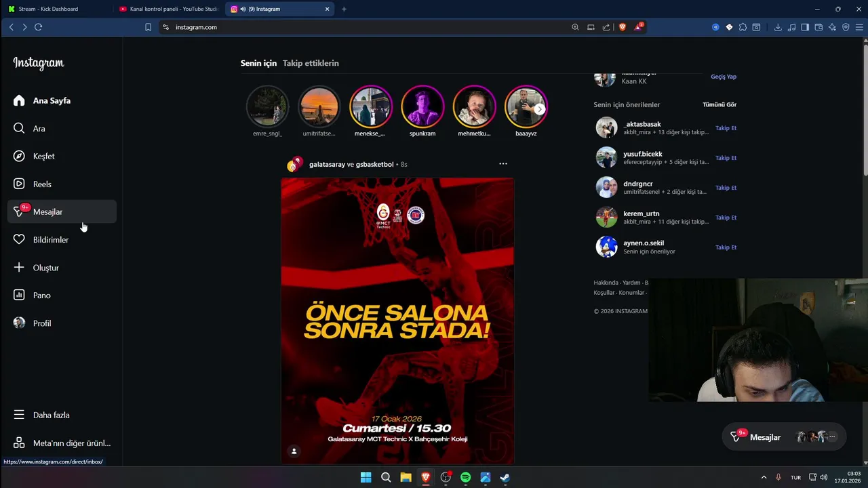Open browser extensions puzzle icon
The width and height of the screenshot is (868, 488).
[x=743, y=27]
